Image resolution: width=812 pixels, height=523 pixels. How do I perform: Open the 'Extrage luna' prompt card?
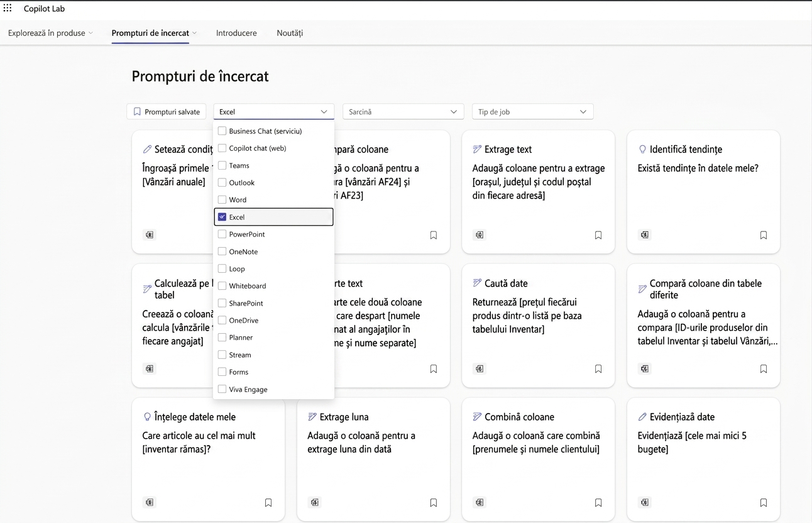coord(373,460)
